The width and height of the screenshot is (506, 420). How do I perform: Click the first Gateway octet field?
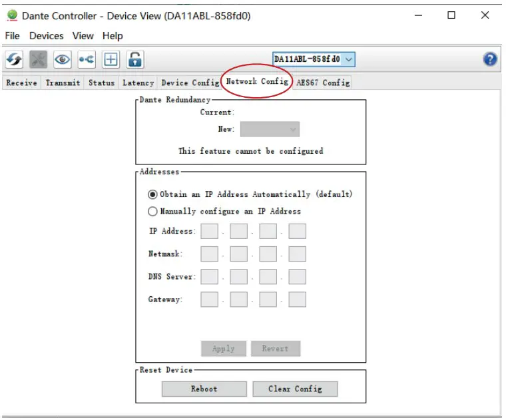[x=209, y=300]
